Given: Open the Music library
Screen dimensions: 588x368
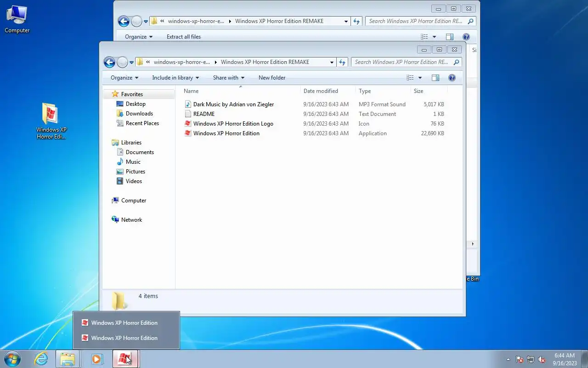Looking at the screenshot, I should pyautogui.click(x=133, y=162).
